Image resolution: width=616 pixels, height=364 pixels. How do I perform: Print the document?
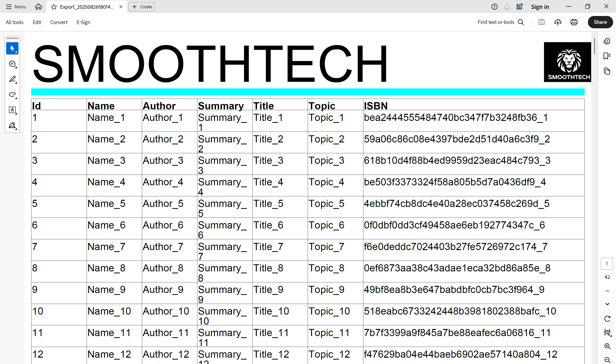point(574,22)
